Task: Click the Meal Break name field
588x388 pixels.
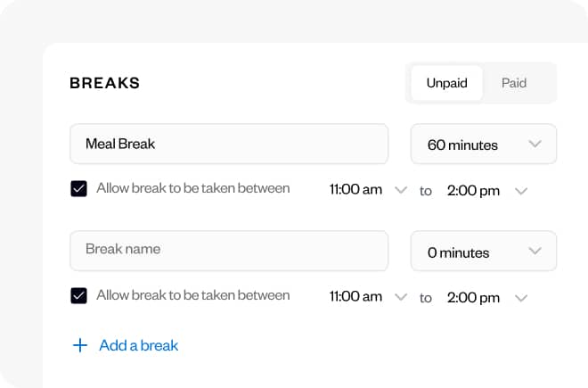Action: 229,144
